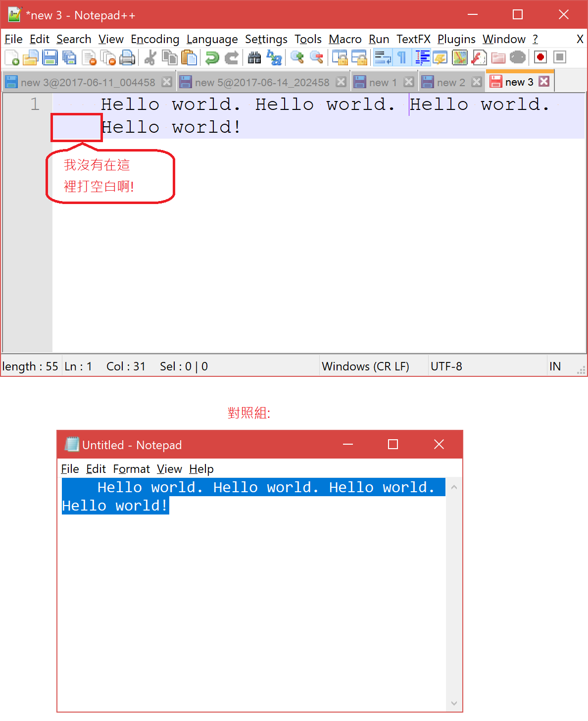Create a new document via toolbar icon

tap(12, 58)
